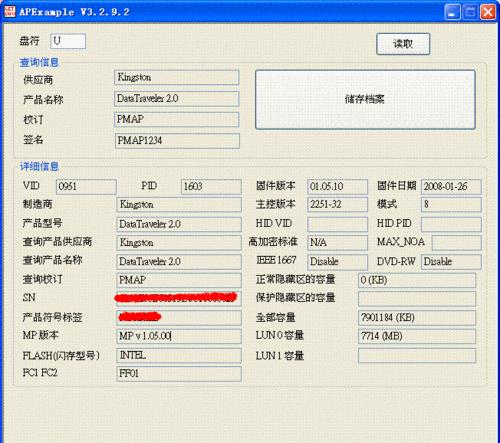
Task: Select the 全部容量 field showing 7901184 (KB)
Action: (x=417, y=317)
